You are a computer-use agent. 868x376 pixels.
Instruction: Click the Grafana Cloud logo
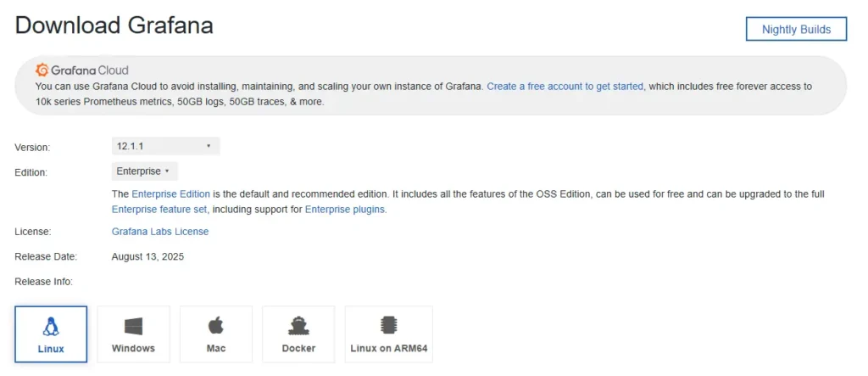[x=82, y=70]
